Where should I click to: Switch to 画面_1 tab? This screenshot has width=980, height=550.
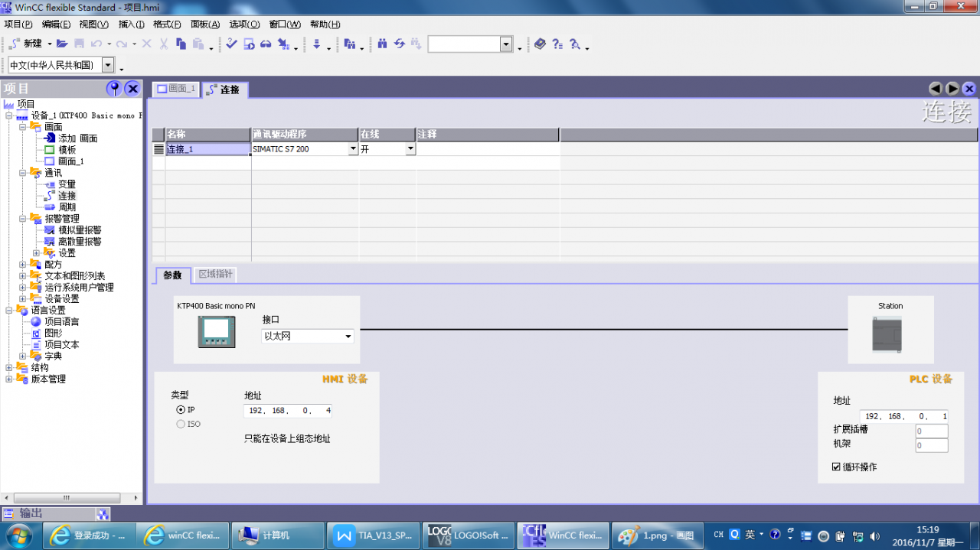176,89
